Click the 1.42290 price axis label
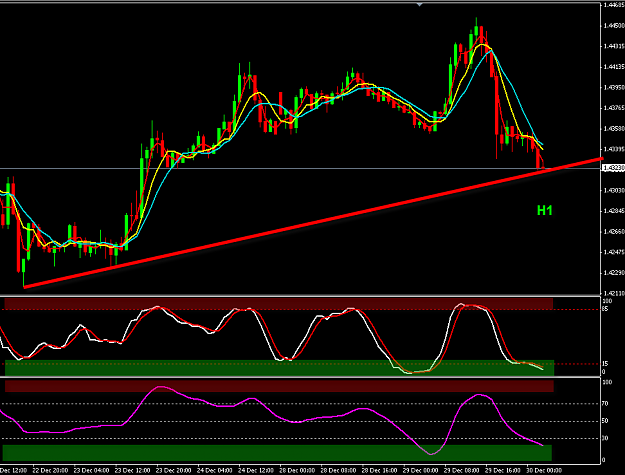 coord(614,273)
